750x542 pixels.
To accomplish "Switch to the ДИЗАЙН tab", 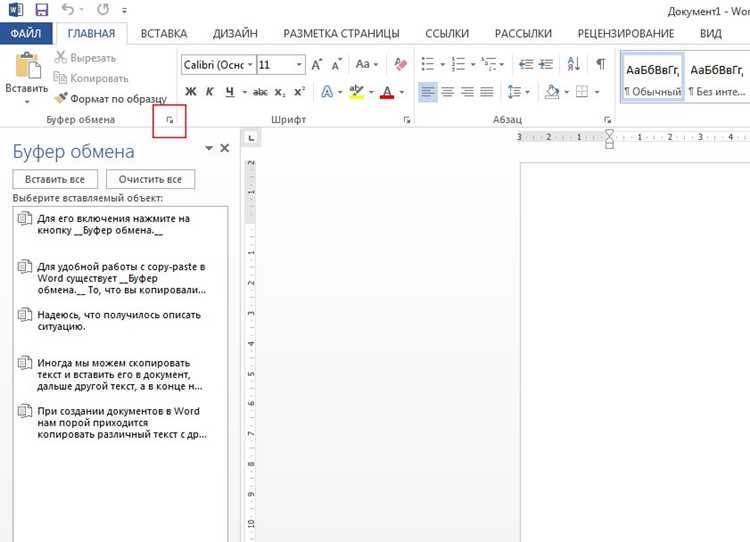I will click(x=235, y=33).
